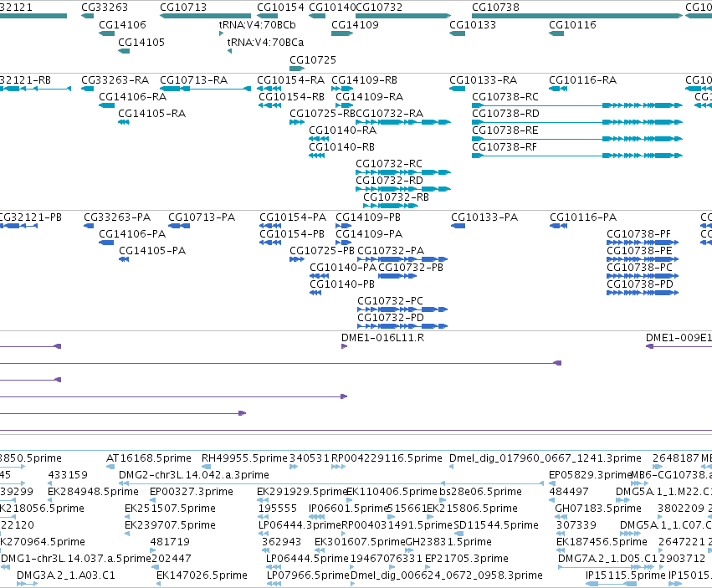Click feature label 481719

(170, 542)
